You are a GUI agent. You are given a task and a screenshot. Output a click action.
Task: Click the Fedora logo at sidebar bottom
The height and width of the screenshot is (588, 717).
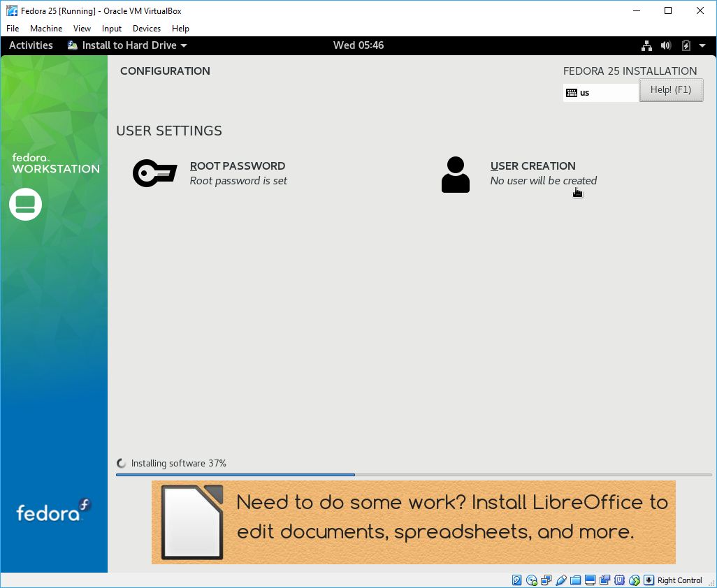(54, 510)
